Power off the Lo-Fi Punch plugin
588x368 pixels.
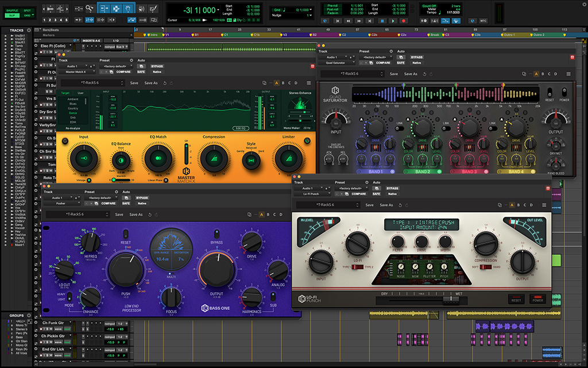pos(537,300)
